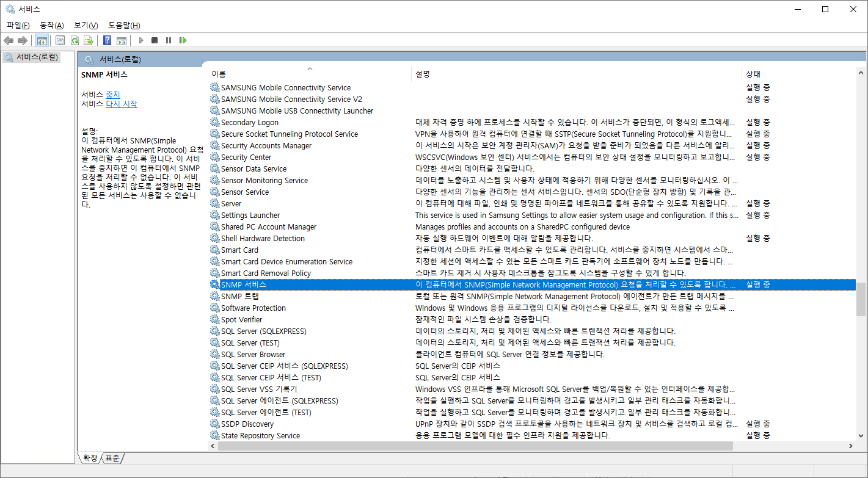
Task: Click gear icon of SQL Server Browser
Action: pyautogui.click(x=214, y=354)
